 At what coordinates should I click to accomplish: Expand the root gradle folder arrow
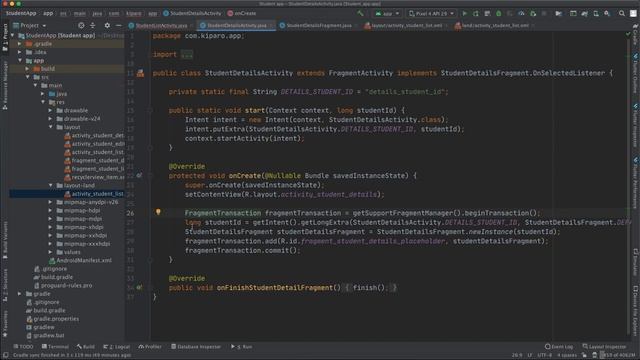[x=20, y=293]
